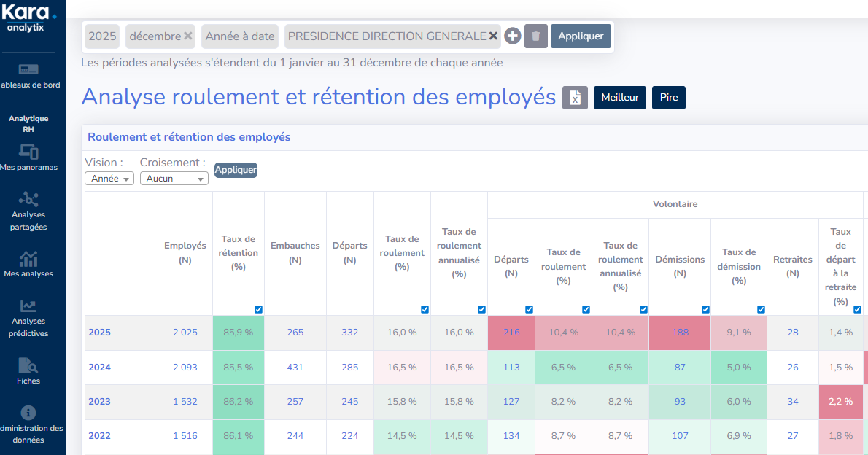Click the Appliquer button in the filter bar
The image size is (868, 455).
(581, 35)
